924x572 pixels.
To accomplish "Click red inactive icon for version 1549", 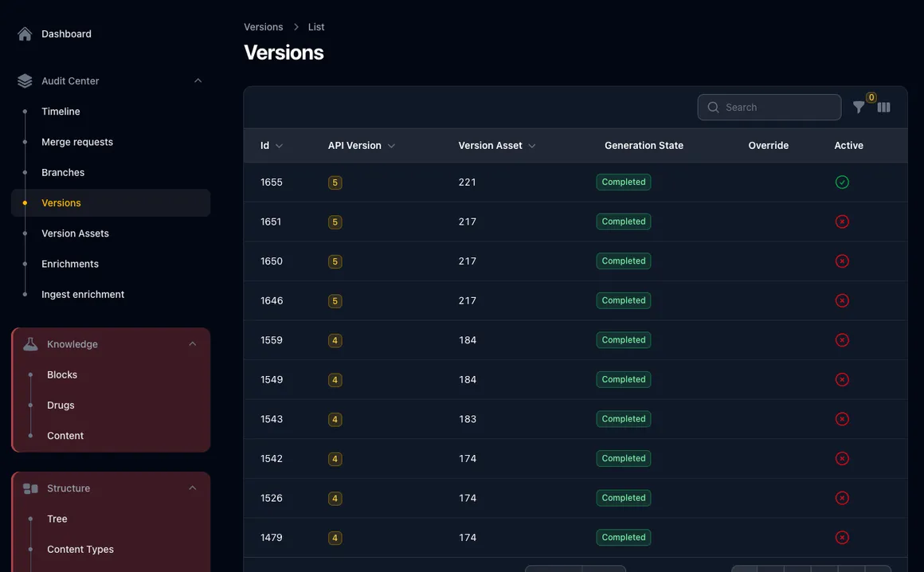I will tap(842, 379).
